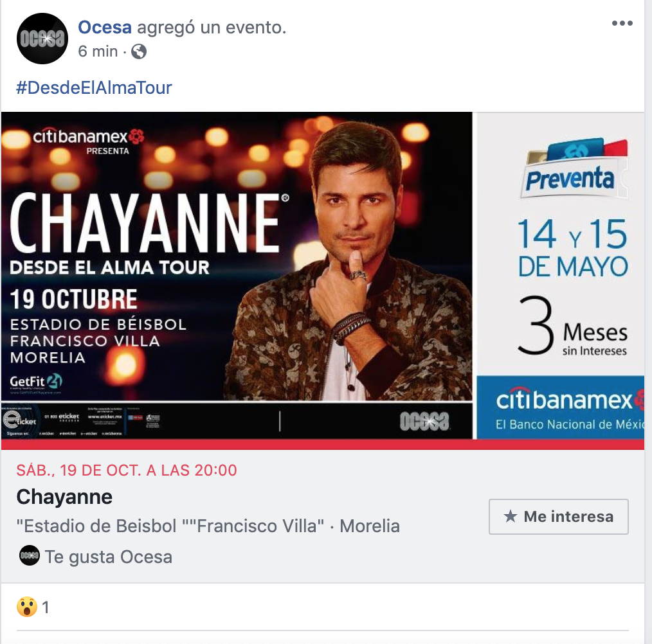This screenshot has width=652, height=644.
Task: Click the Preventa ticket badge on poster
Action: (574, 169)
